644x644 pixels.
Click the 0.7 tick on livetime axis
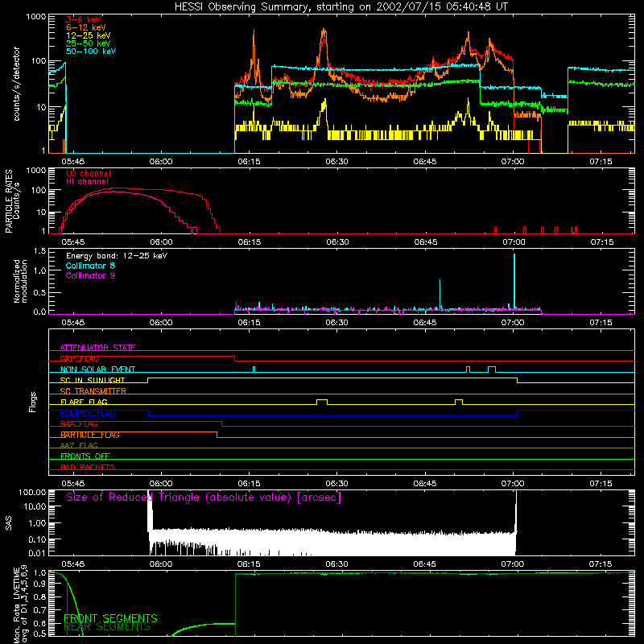40,610
